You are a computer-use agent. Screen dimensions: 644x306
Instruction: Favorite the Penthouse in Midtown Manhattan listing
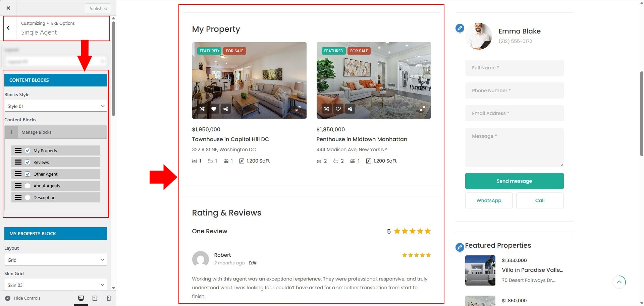[x=338, y=109]
